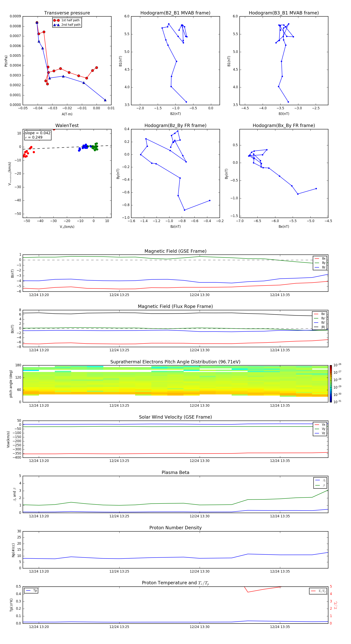Click the 'B2(nT)' axis label

coord(175,114)
